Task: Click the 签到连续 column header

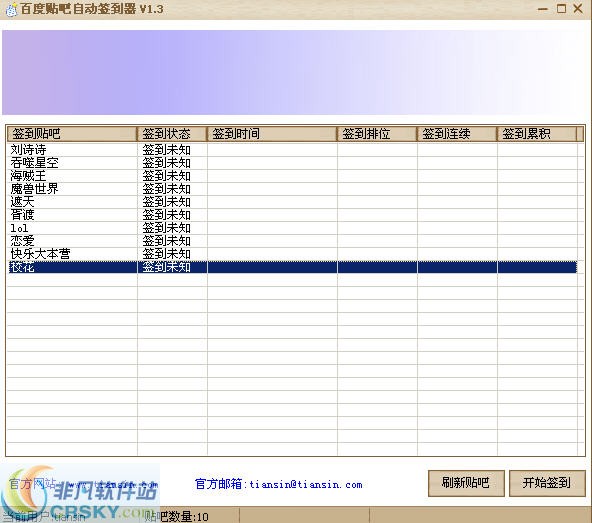Action: coord(457,134)
